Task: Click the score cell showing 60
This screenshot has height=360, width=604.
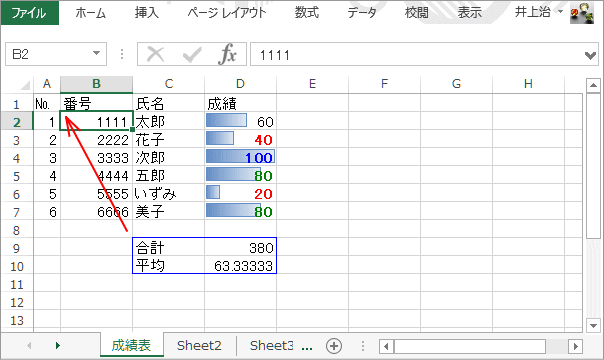Action: 240,122
